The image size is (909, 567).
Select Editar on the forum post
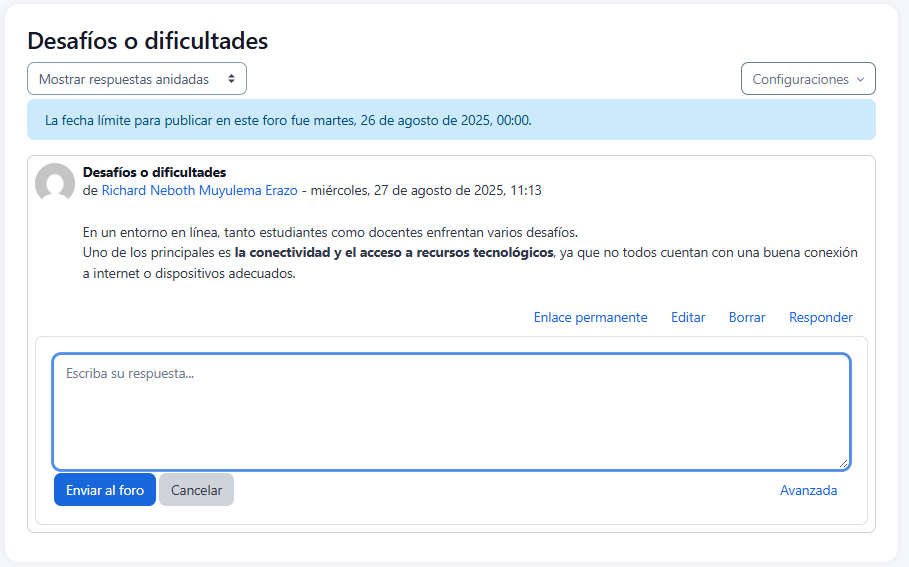pyautogui.click(x=688, y=317)
